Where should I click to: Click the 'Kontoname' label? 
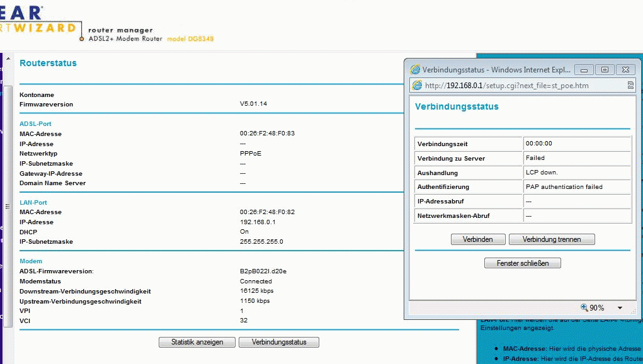point(37,94)
